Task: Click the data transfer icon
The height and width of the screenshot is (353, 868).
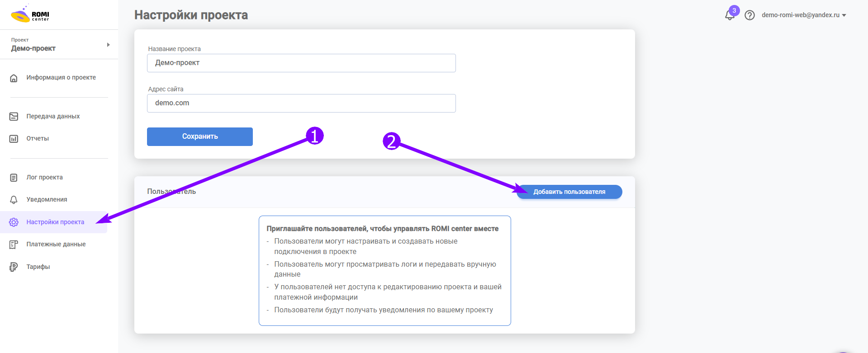Action: 14,117
